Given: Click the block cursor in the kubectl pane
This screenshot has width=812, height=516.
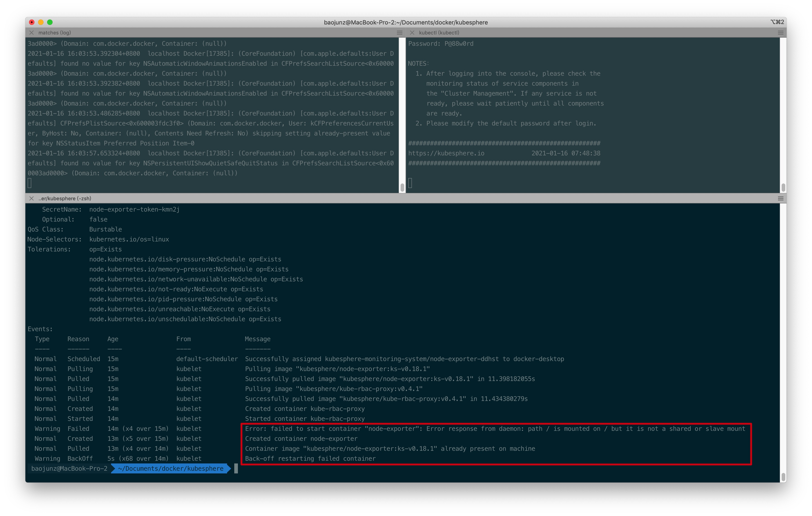Looking at the screenshot, I should click(410, 183).
